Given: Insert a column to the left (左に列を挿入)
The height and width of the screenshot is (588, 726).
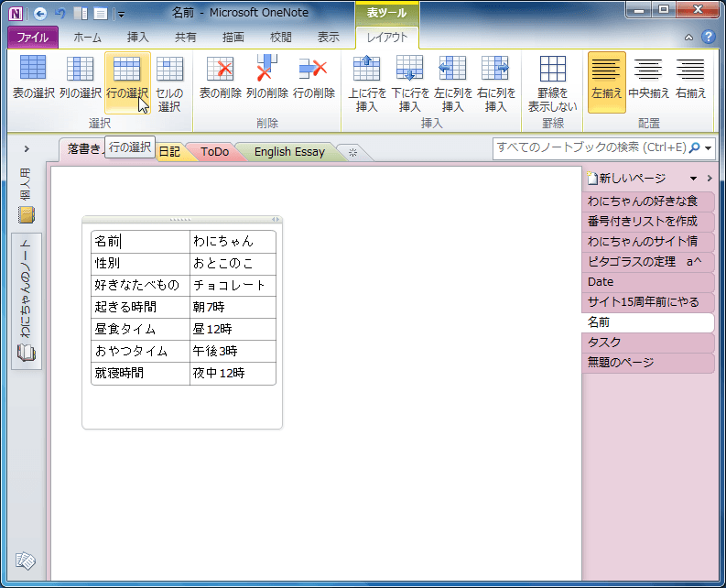Looking at the screenshot, I should click(x=453, y=82).
